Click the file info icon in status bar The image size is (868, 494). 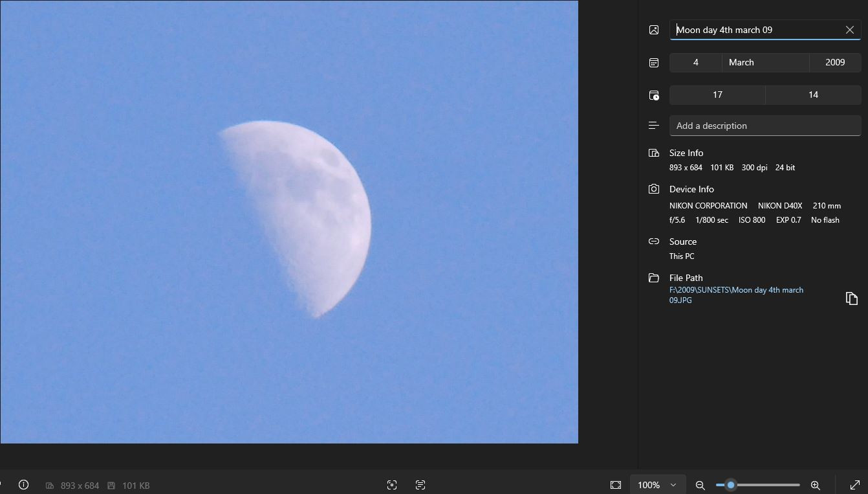click(x=24, y=485)
